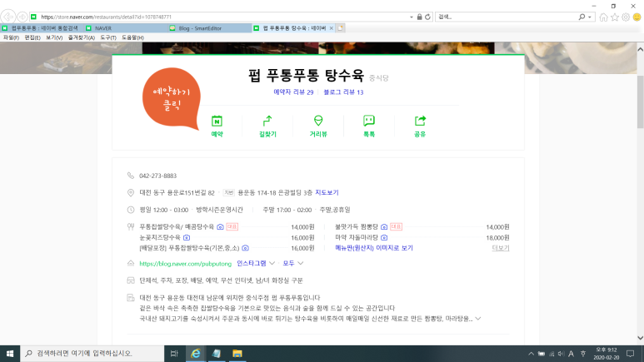Switch to Blog - SmartEditor tab
Screen dimensions: 644x362
(x=209, y=28)
